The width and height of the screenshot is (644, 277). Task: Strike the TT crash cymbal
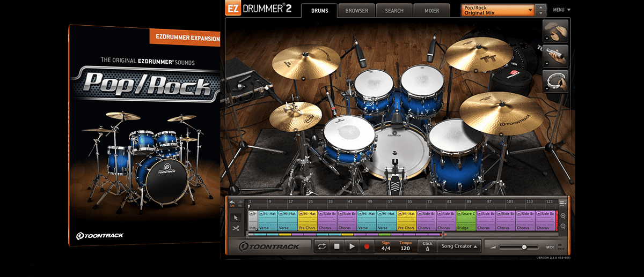pyautogui.click(x=480, y=54)
